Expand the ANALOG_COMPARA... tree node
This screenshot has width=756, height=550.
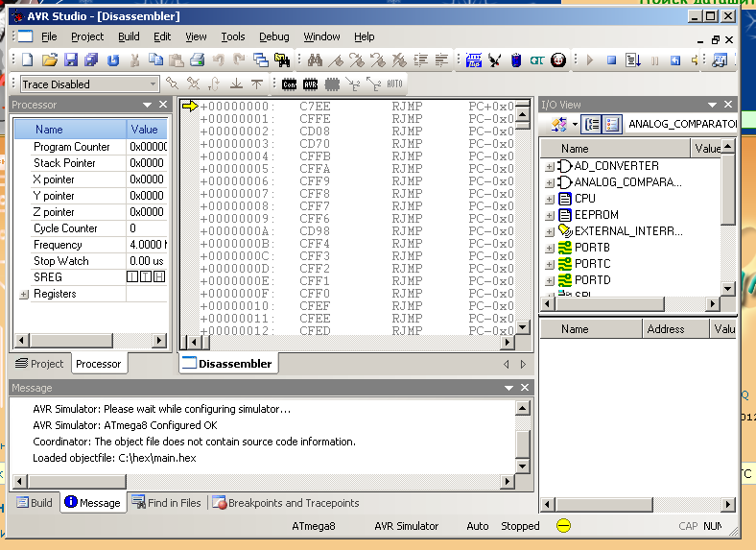coord(549,182)
